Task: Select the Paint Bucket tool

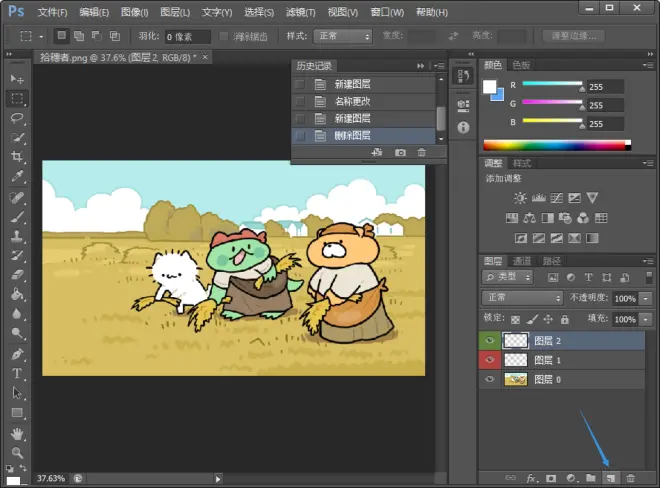Action: tap(17, 294)
